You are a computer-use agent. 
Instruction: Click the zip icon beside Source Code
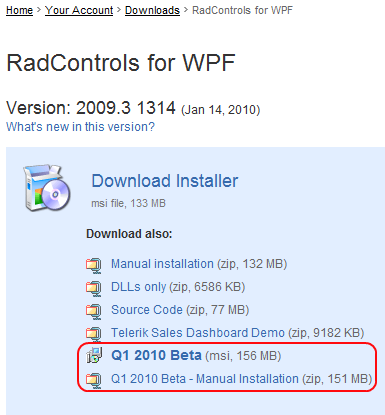pos(94,311)
